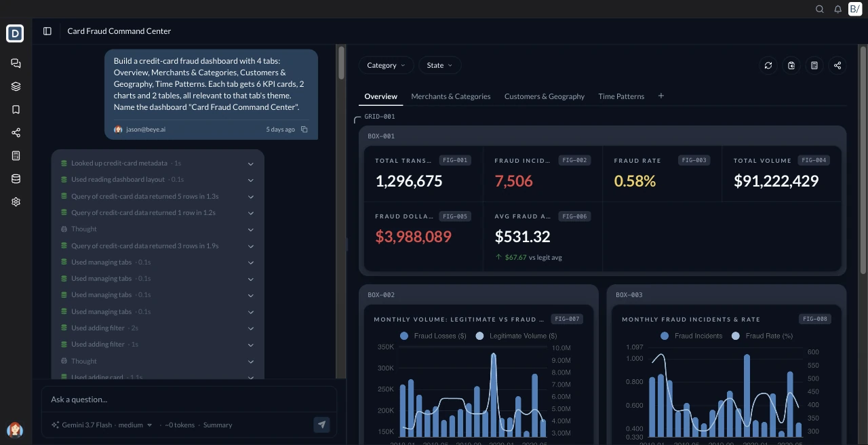Click the jason@beye.ai author avatar
Screen dimensions: 868x445
(119, 129)
